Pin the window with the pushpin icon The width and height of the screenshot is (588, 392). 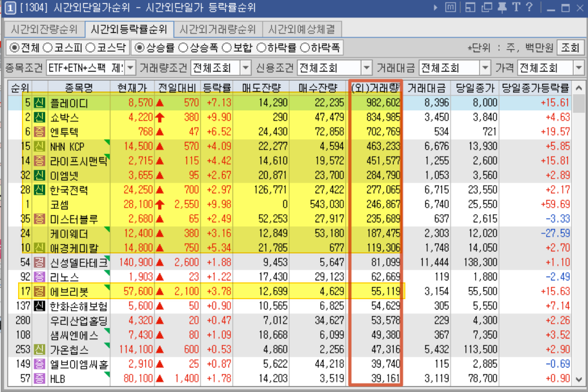[502, 8]
